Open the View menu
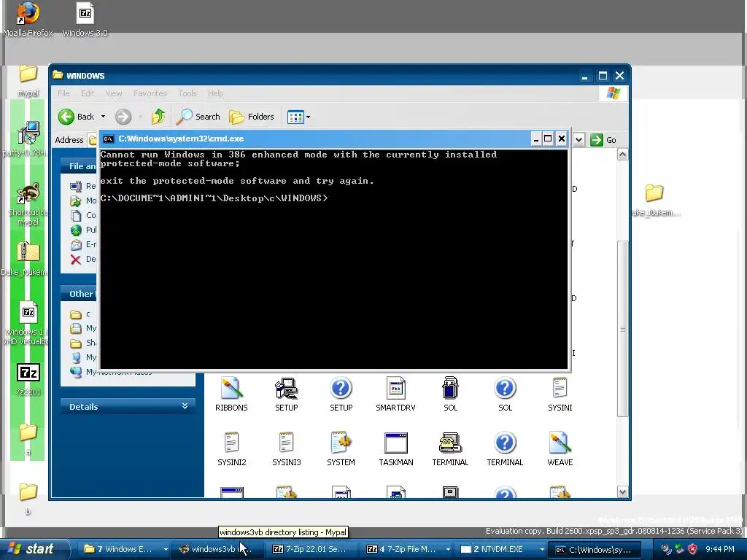Image resolution: width=747 pixels, height=560 pixels. click(114, 93)
